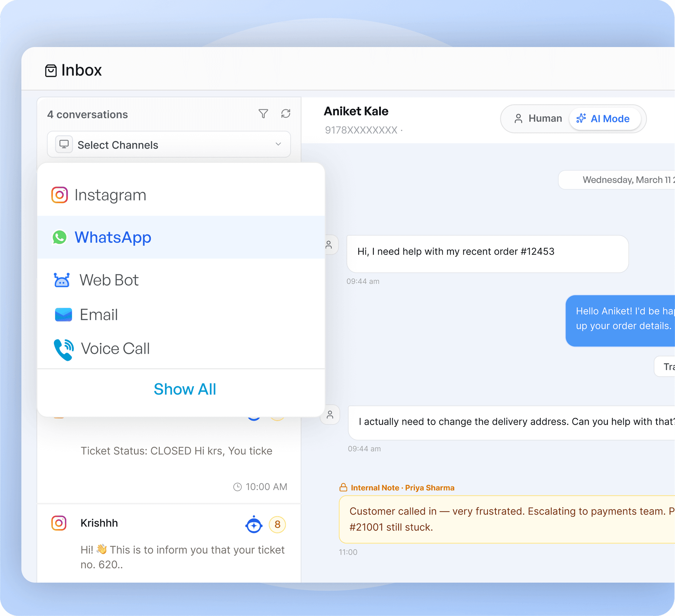Click the WhatsApp logo in the dropdown
The image size is (675, 616).
pyautogui.click(x=60, y=237)
